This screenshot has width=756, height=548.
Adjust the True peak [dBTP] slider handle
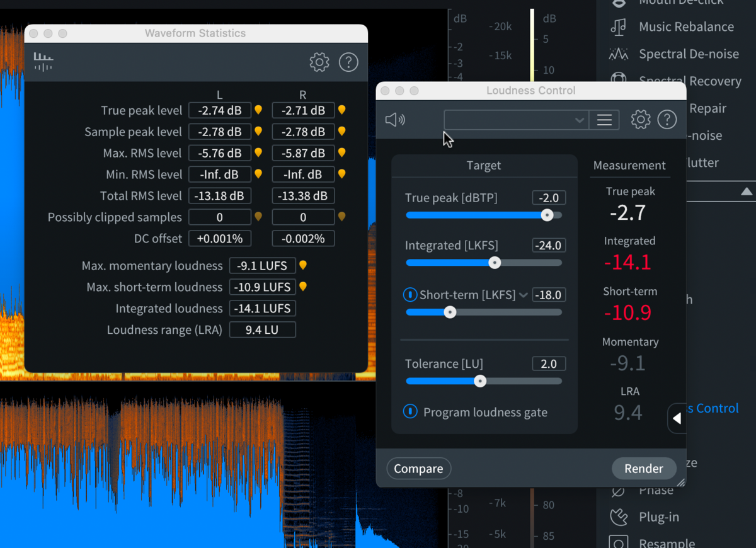[547, 215]
